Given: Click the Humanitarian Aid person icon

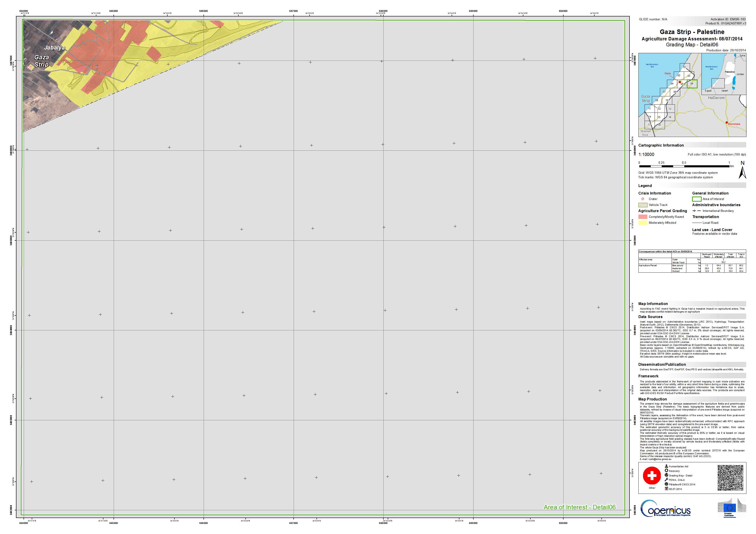Looking at the screenshot, I should (666, 466).
